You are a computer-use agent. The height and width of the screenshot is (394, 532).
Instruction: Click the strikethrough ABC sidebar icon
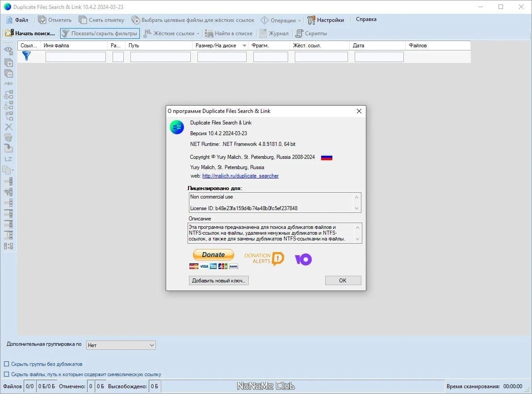8,83
